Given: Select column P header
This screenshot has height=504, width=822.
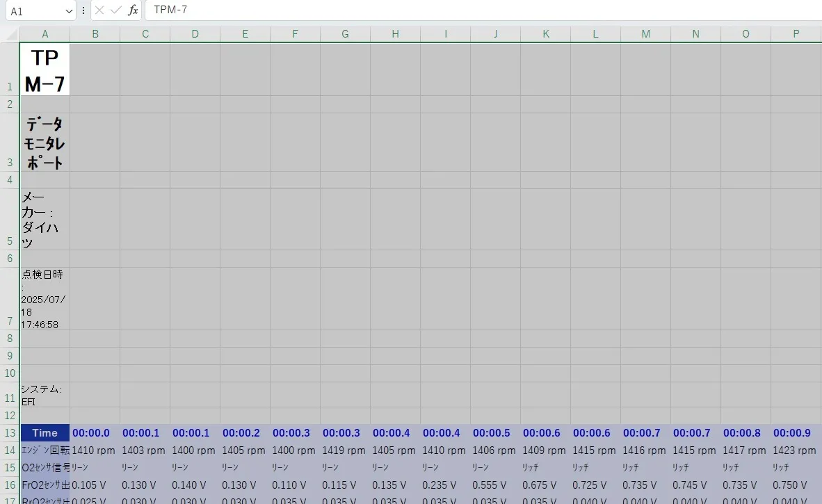Looking at the screenshot, I should click(x=796, y=34).
